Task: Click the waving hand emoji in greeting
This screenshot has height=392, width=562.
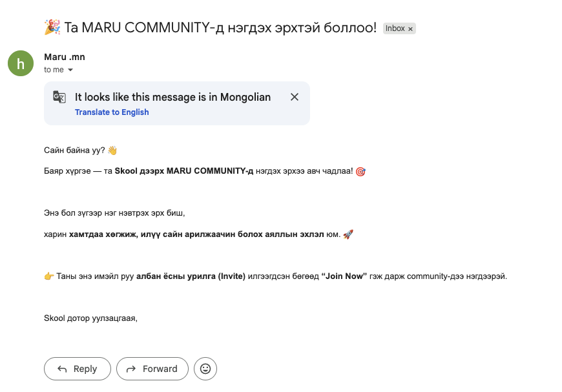Action: pyautogui.click(x=112, y=150)
